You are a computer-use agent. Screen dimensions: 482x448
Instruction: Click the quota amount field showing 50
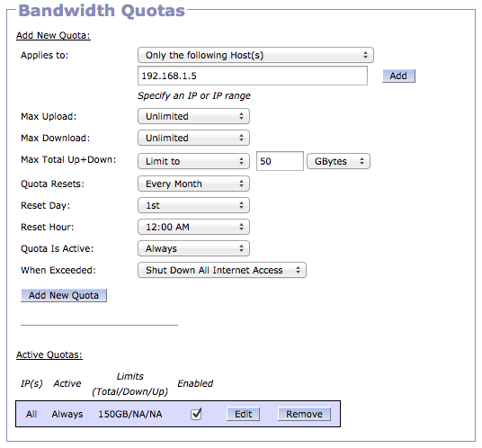point(280,161)
